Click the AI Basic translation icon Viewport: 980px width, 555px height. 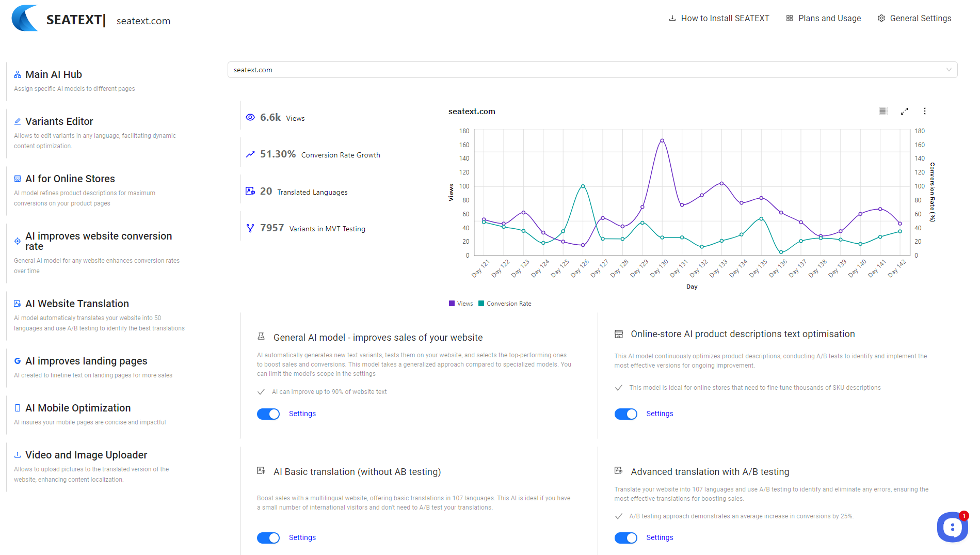click(261, 471)
